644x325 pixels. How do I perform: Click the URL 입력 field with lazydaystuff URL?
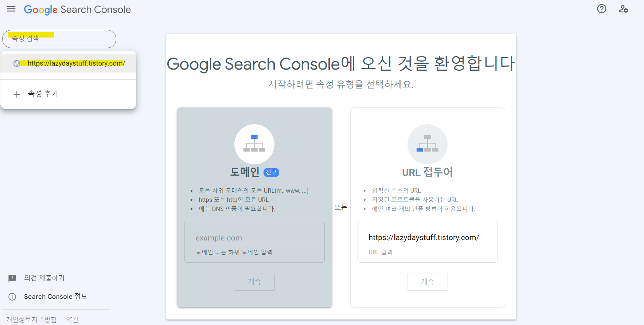pos(428,238)
